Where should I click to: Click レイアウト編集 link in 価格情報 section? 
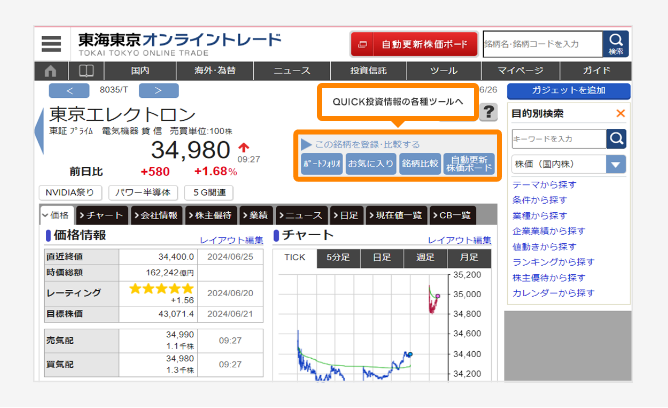click(x=232, y=241)
